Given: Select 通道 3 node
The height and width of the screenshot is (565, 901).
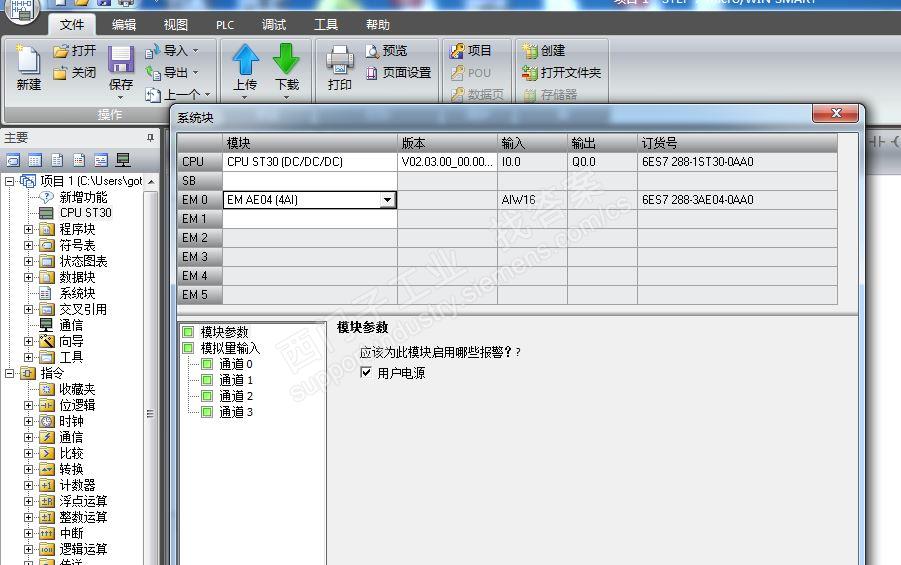Looking at the screenshot, I should pyautogui.click(x=236, y=413).
